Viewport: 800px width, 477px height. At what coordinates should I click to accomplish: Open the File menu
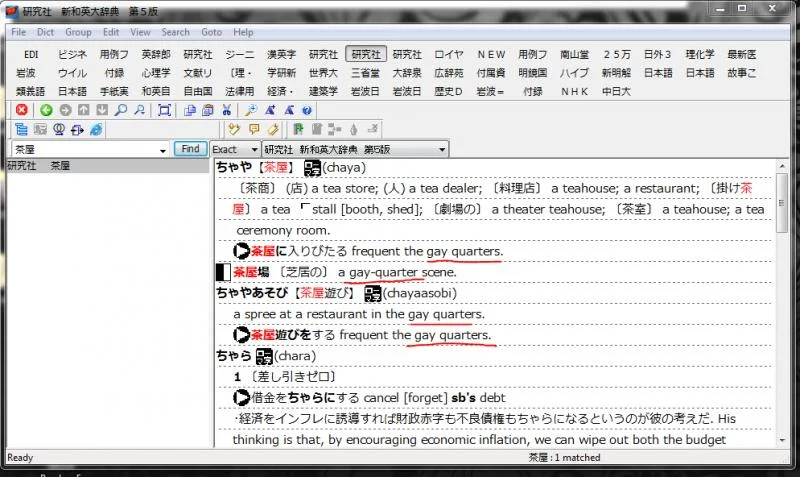(x=18, y=32)
